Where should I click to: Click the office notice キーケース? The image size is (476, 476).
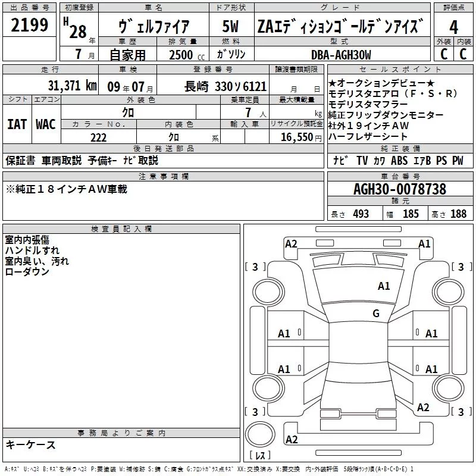pyautogui.click(x=30, y=444)
